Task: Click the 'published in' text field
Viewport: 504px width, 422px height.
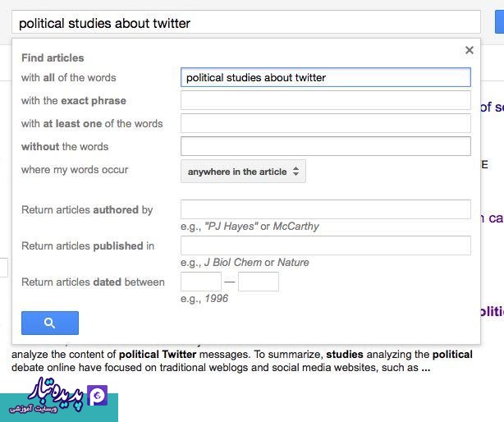Action: click(x=326, y=245)
